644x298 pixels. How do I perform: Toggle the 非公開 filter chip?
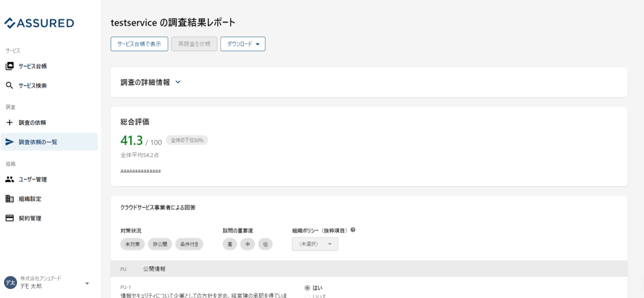tap(160, 244)
